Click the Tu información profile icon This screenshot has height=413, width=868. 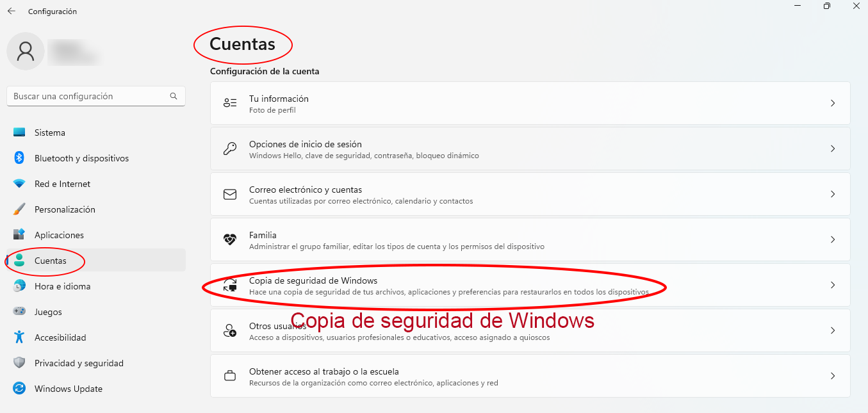230,103
